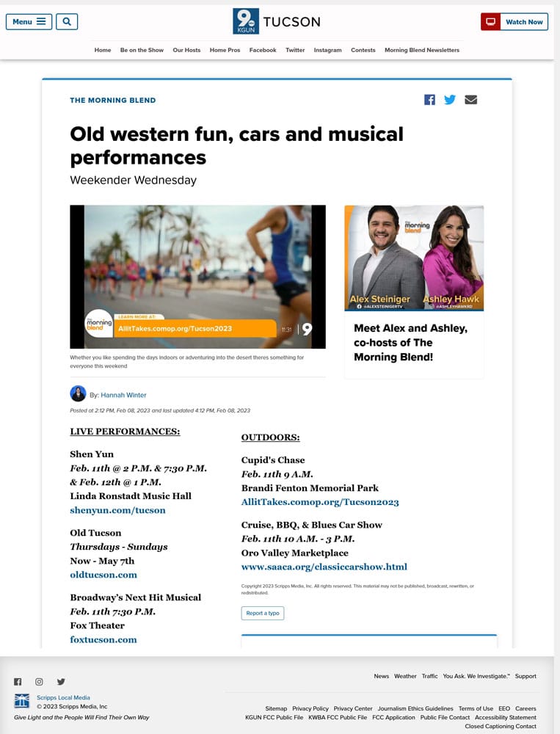Open KGUN FCC Public File link

pyautogui.click(x=274, y=717)
